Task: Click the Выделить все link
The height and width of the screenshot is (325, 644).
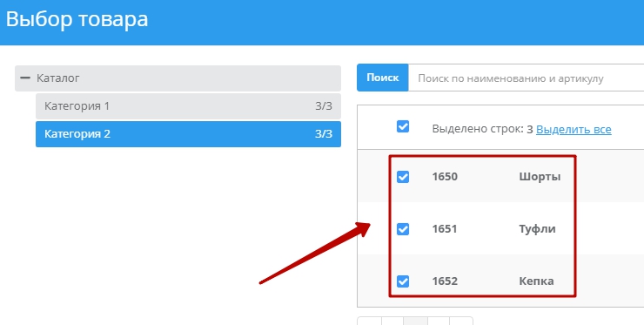Action: click(x=574, y=129)
